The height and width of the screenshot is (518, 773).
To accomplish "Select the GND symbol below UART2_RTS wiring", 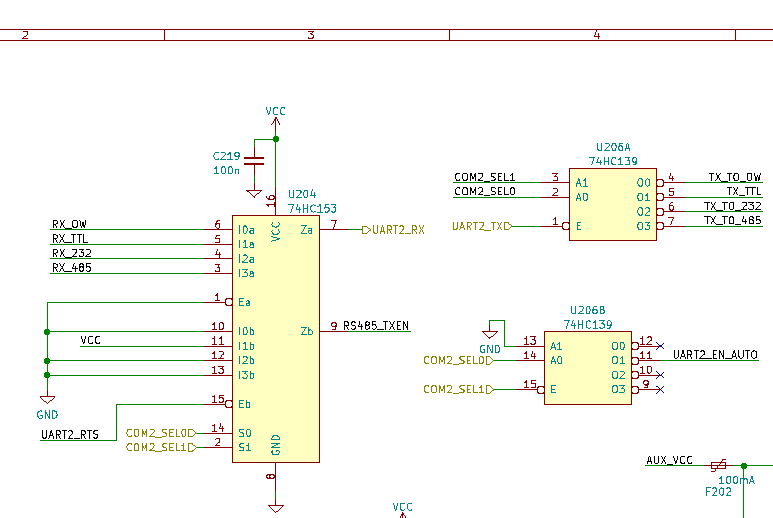I will coord(46,401).
